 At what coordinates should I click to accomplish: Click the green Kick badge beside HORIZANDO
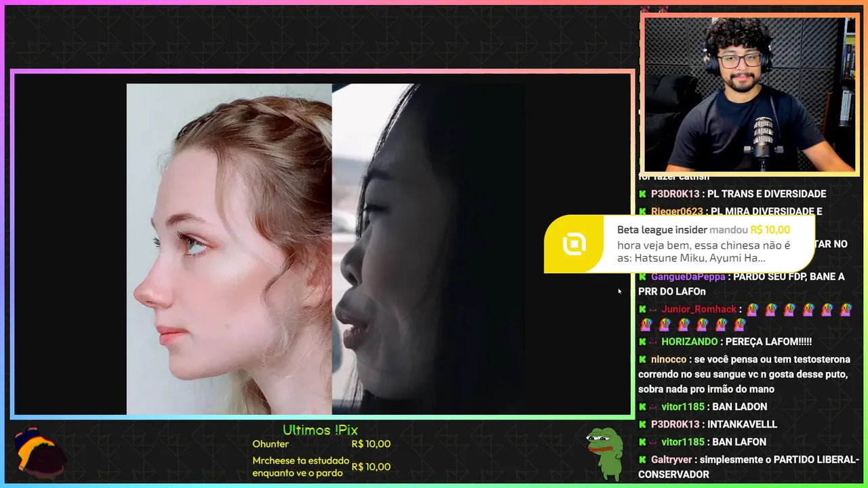tap(642, 342)
